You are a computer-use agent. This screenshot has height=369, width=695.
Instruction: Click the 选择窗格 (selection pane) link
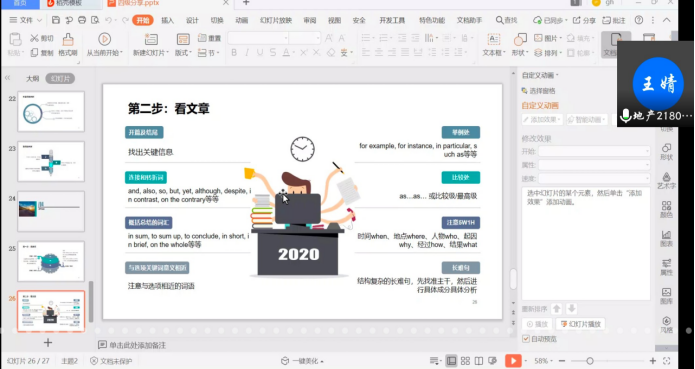point(539,91)
